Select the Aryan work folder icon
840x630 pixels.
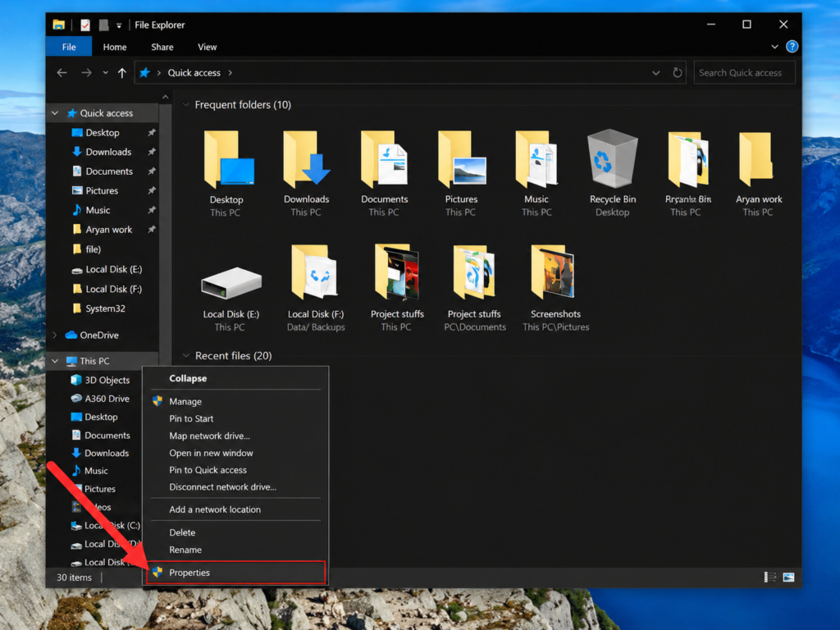click(756, 158)
